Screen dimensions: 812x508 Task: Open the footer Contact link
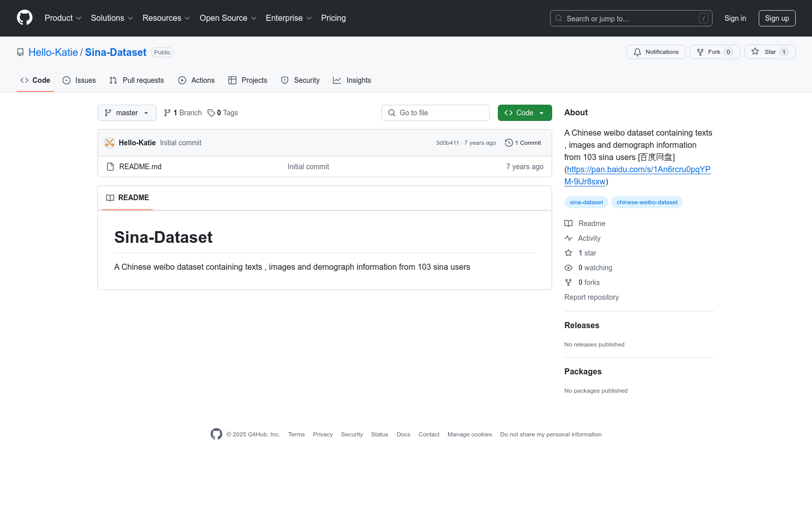coord(429,434)
